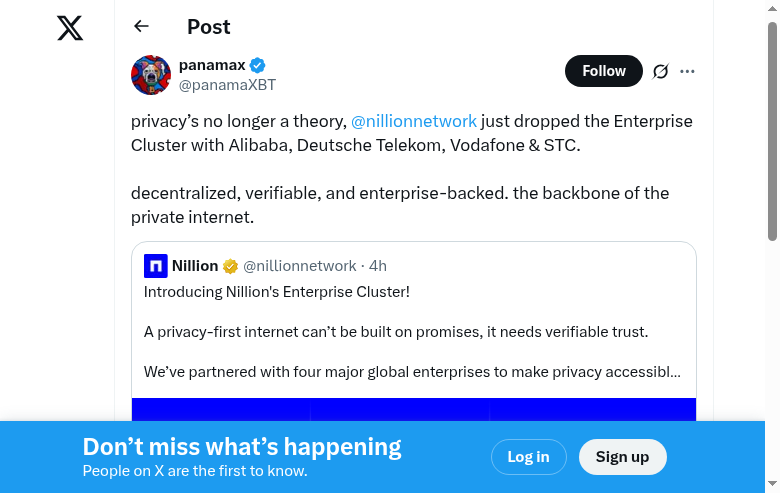Click the Nillion logo in quoted post
The height and width of the screenshot is (493, 780).
tap(155, 266)
